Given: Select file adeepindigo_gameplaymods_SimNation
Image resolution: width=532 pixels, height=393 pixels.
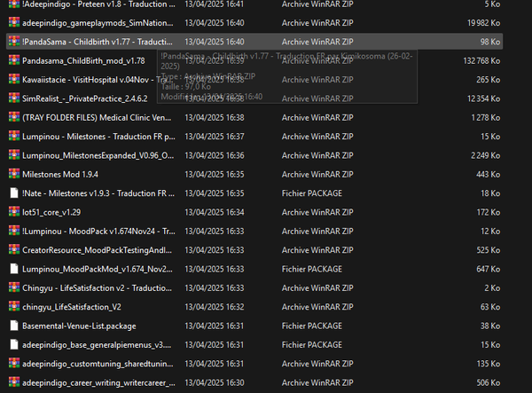Looking at the screenshot, I should pos(98,23).
